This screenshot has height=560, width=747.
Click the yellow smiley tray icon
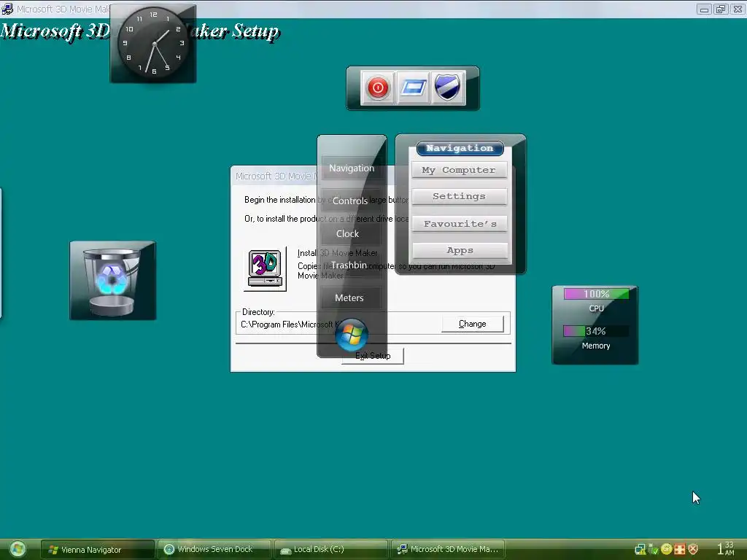[667, 550]
